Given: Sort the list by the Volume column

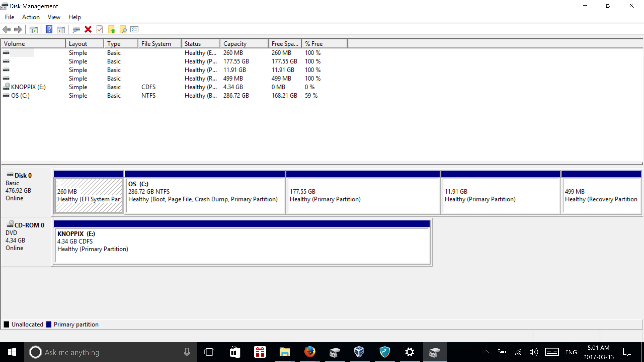Looking at the screenshot, I should coord(33,44).
